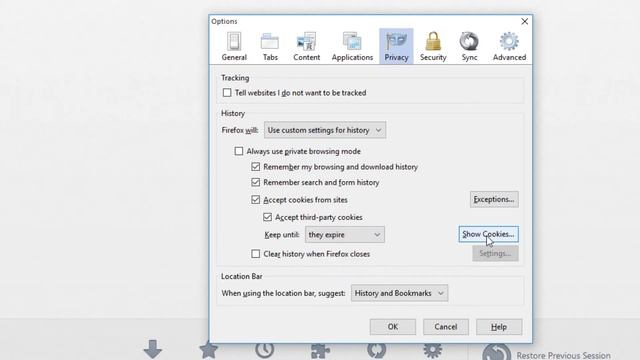Open the location bar suggest dropdown

pyautogui.click(x=399, y=293)
